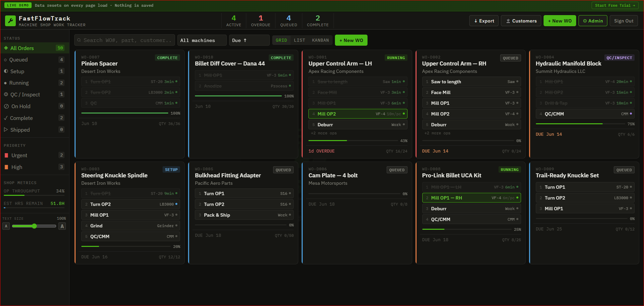Switch to LIST view

point(300,40)
